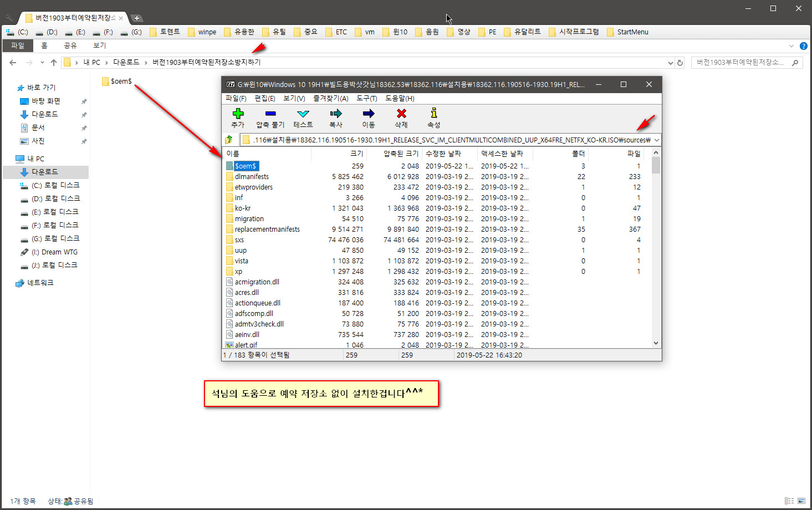The height and width of the screenshot is (510, 812).
Task: Switch to large icons view in status bar
Action: click(x=801, y=501)
